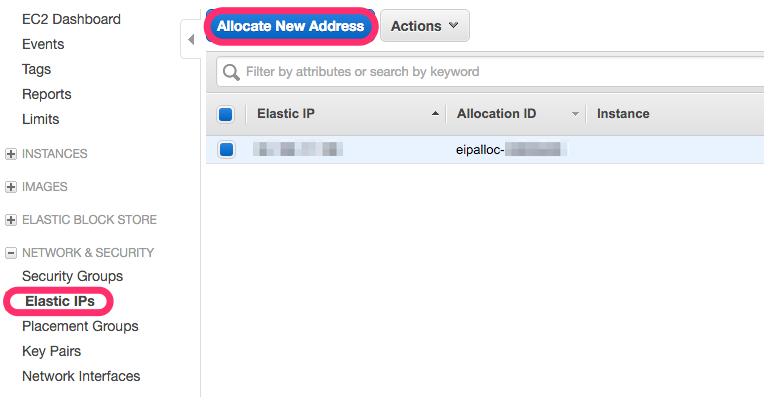
Task: Go to EC2 Dashboard
Action: 71,19
